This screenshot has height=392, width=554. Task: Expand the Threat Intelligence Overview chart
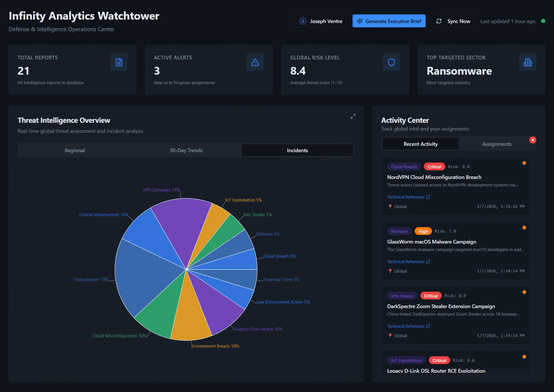(x=353, y=116)
